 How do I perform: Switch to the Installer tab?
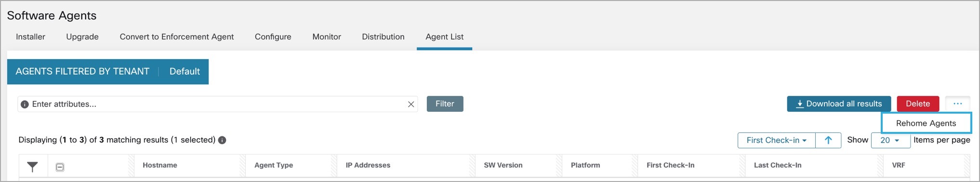(x=30, y=37)
